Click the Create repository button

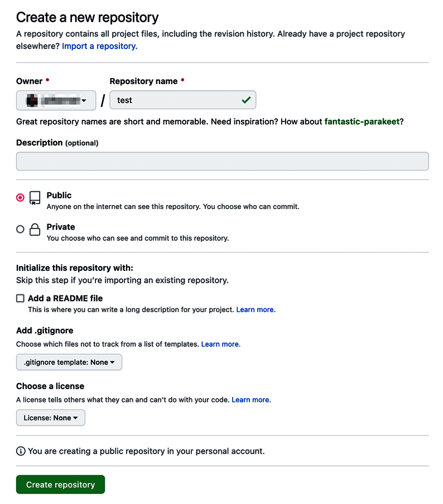60,484
